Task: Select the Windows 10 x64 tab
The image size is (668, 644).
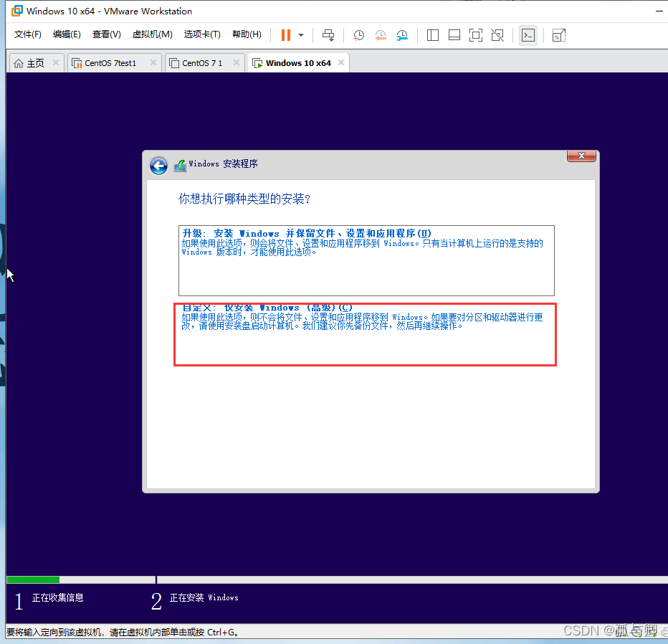Action: coord(298,63)
